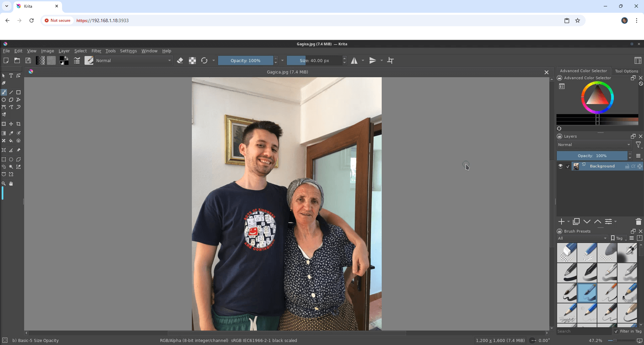
Task: Click the color wheel triangle selector
Action: [x=597, y=97]
